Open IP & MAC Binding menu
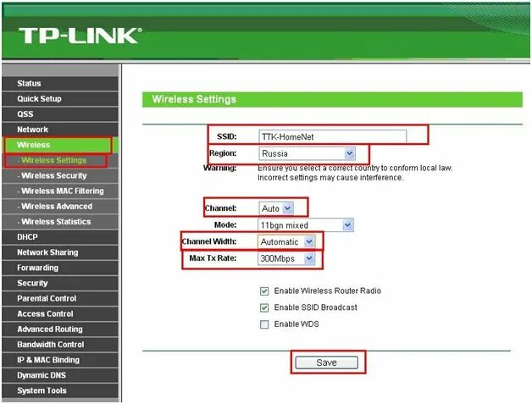Image resolution: width=532 pixels, height=404 pixels. 60,360
